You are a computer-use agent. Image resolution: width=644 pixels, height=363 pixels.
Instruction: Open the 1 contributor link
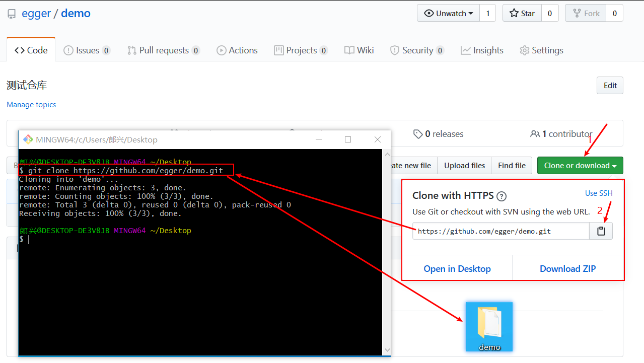561,134
